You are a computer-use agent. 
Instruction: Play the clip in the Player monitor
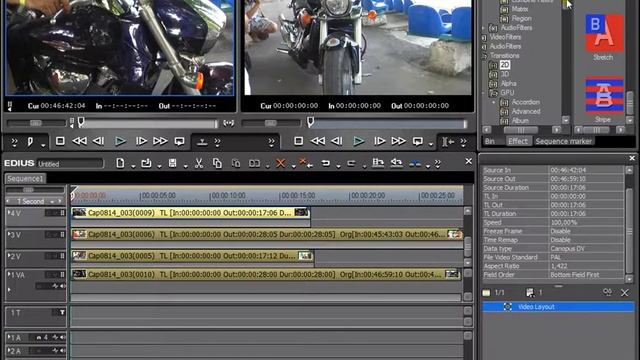pos(120,141)
